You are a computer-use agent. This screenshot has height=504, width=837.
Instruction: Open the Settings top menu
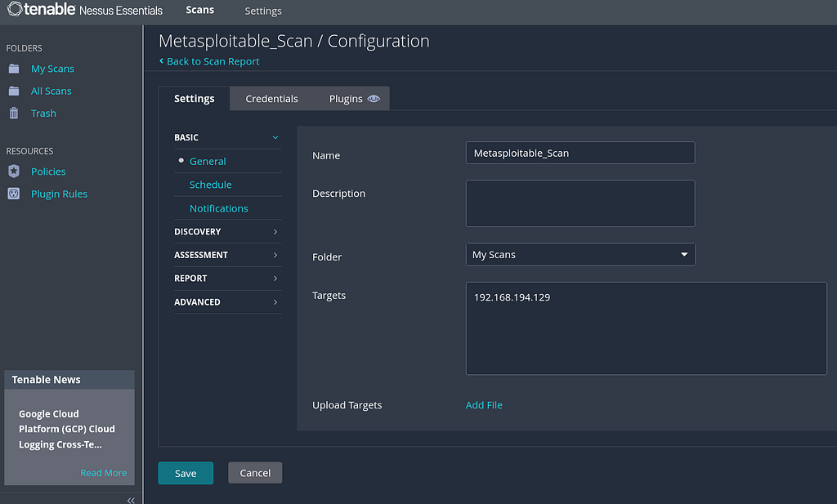(x=262, y=11)
